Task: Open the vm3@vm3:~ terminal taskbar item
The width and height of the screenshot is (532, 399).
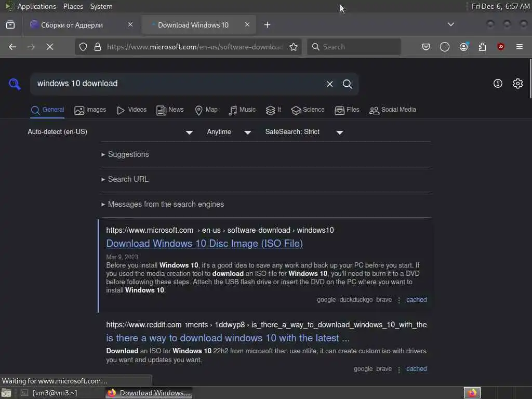Action: point(49,393)
